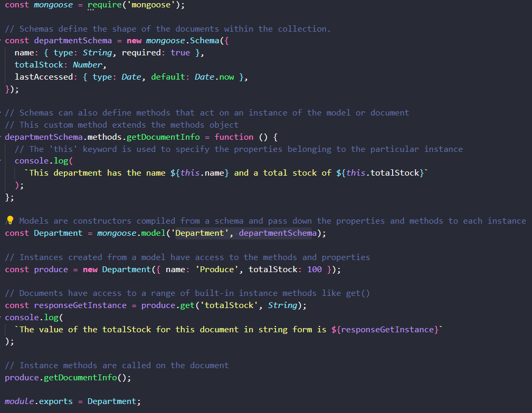
Task: Click 'produce' in 'const produce ='
Action: (x=51, y=270)
